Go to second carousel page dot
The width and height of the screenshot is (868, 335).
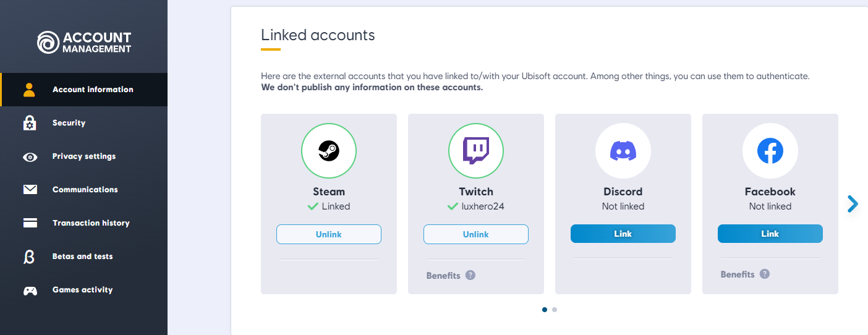pyautogui.click(x=555, y=310)
